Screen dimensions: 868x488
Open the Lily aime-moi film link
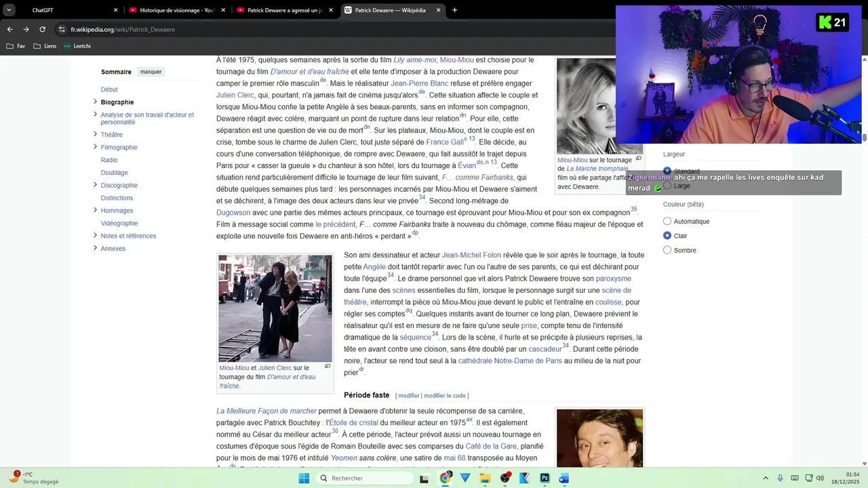coord(415,60)
